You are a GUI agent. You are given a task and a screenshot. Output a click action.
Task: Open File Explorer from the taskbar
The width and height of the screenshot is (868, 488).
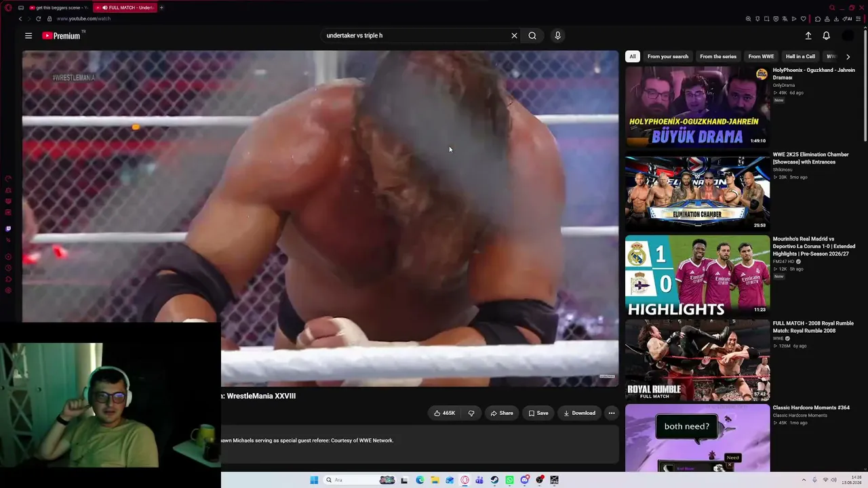435,480
